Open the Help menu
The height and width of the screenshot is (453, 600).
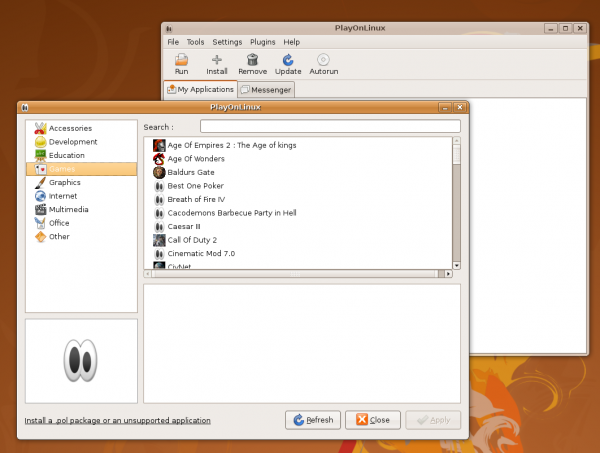click(291, 42)
